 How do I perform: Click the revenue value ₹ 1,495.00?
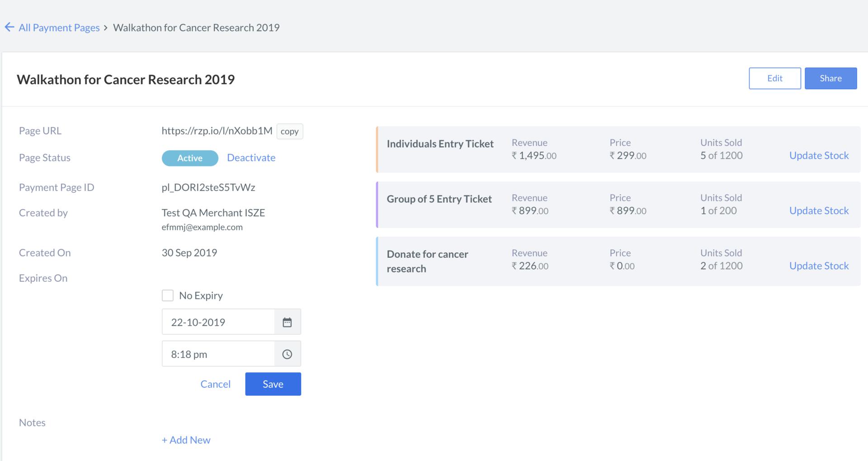point(534,156)
